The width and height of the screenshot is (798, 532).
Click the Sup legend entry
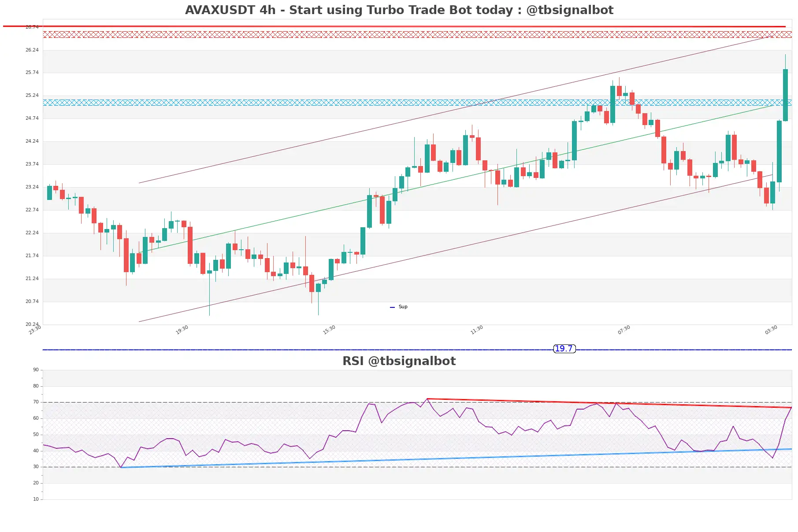point(399,307)
